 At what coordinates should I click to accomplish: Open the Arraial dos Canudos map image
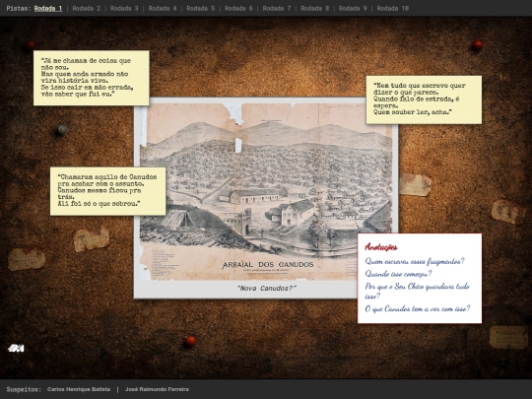tap(266, 192)
